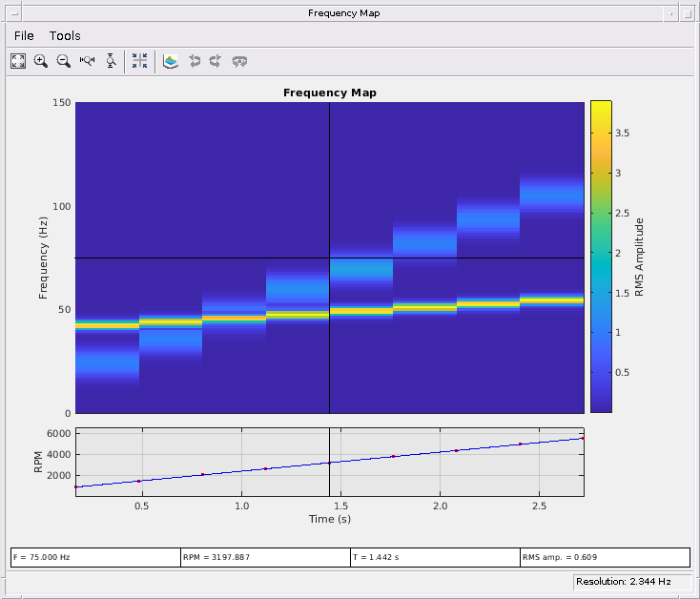The image size is (700, 599).
Task: Click the rotate left toolbar icon
Action: click(195, 61)
